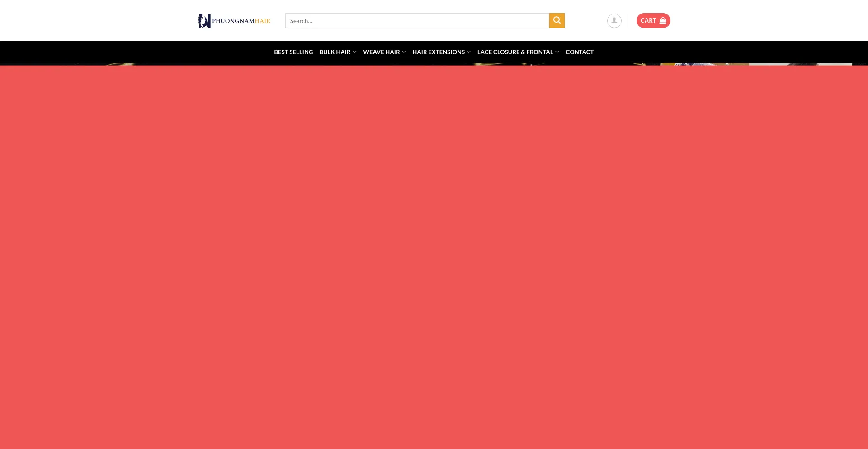Open the user account icon
This screenshot has width=868, height=449.
(614, 21)
